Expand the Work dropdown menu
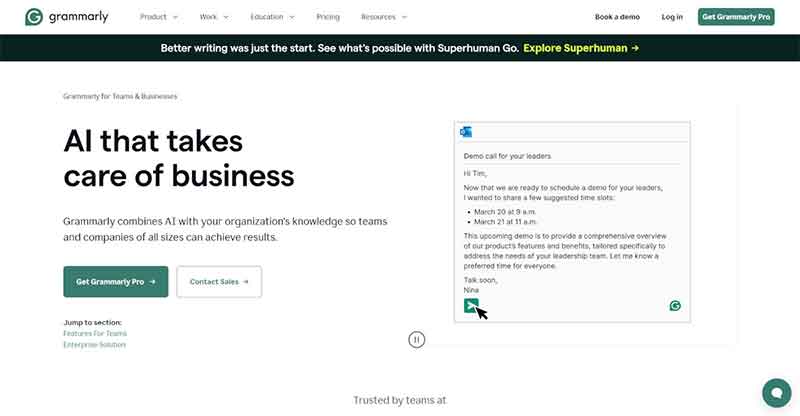 [214, 17]
